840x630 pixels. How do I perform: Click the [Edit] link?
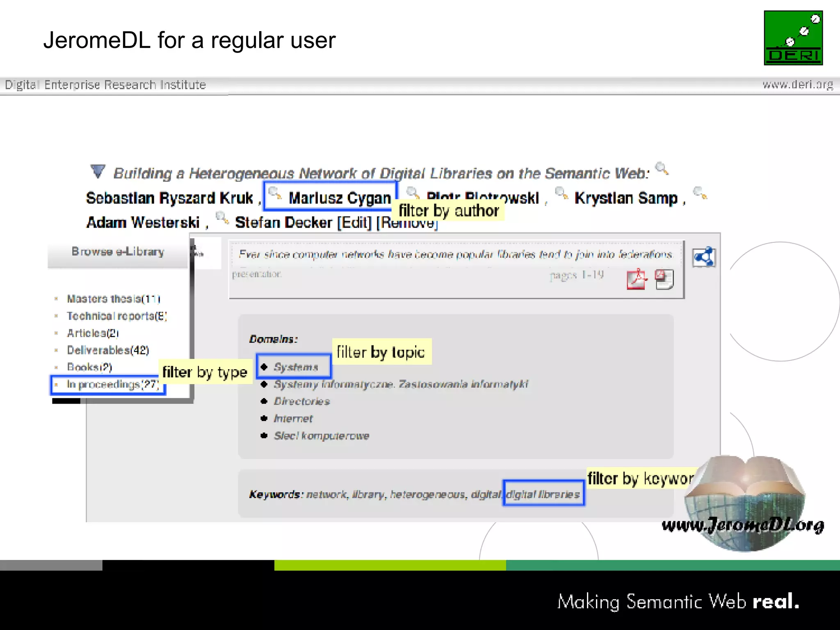pos(354,223)
